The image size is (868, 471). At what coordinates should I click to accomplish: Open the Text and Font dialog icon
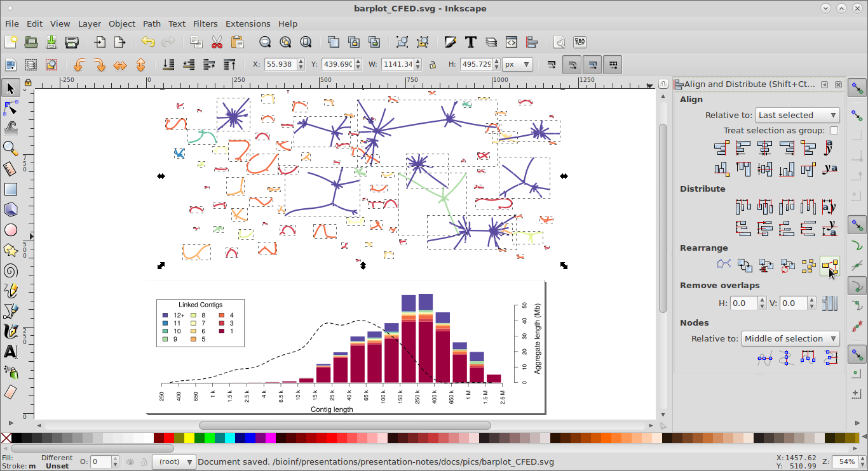tap(471, 43)
